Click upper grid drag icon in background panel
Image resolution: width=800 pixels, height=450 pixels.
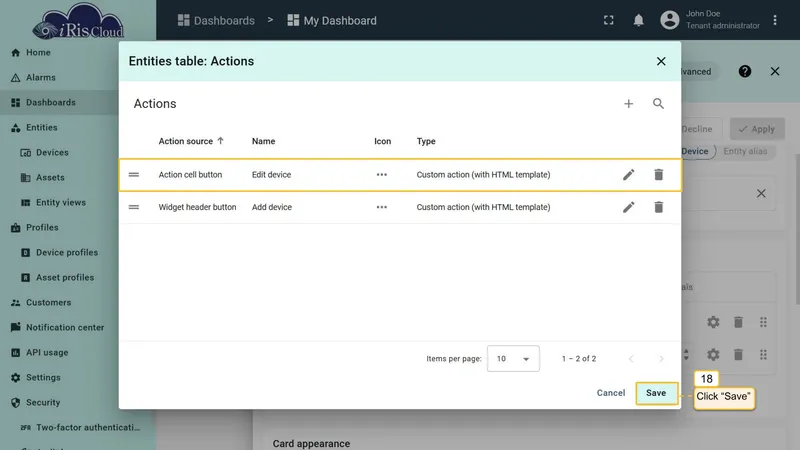763,322
